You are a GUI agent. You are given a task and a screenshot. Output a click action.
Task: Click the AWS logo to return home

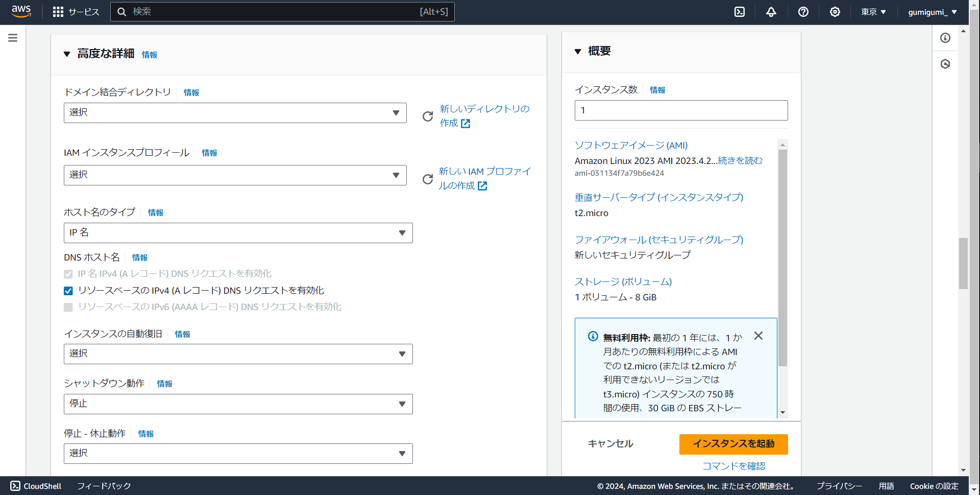pos(21,12)
